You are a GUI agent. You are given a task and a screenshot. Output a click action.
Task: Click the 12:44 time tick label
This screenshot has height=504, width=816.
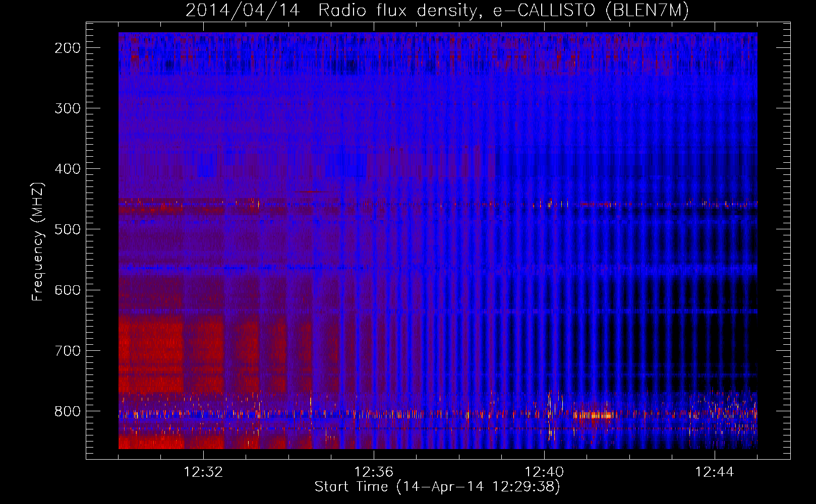tap(715, 472)
